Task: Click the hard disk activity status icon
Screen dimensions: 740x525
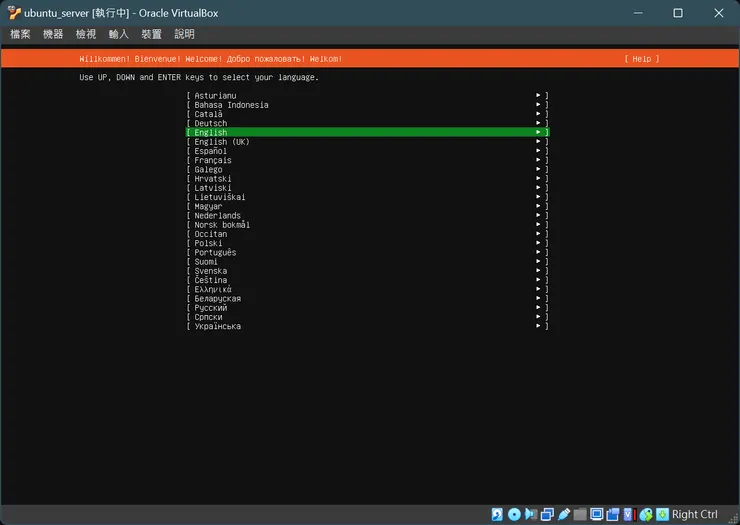Action: point(497,514)
